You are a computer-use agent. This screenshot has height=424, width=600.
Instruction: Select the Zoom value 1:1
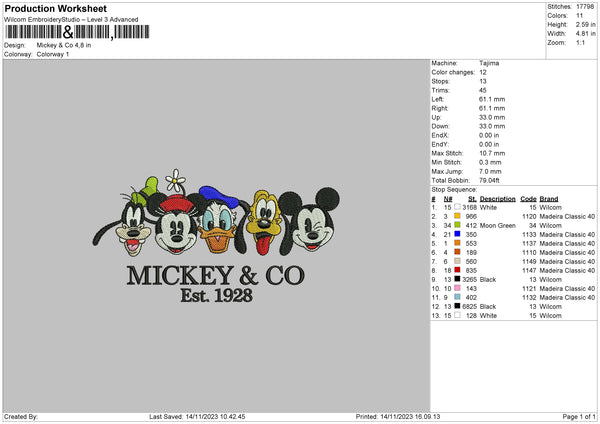coord(580,42)
